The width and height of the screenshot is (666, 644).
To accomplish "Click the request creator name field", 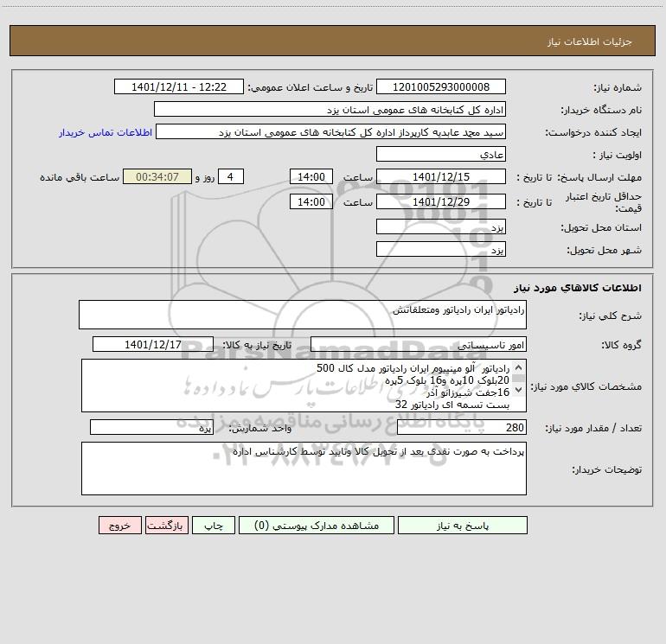I will pyautogui.click(x=331, y=131).
